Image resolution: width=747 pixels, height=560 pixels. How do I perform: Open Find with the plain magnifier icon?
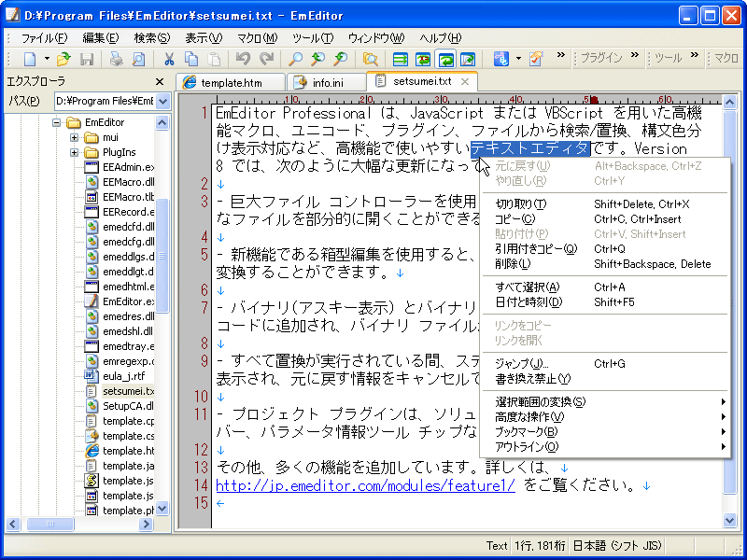[295, 59]
